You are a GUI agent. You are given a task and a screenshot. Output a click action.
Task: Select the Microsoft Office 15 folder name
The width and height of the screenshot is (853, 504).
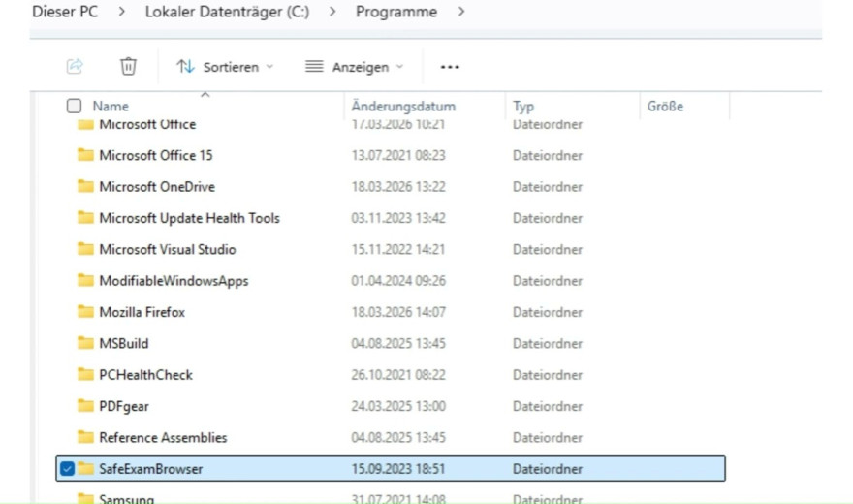point(156,155)
